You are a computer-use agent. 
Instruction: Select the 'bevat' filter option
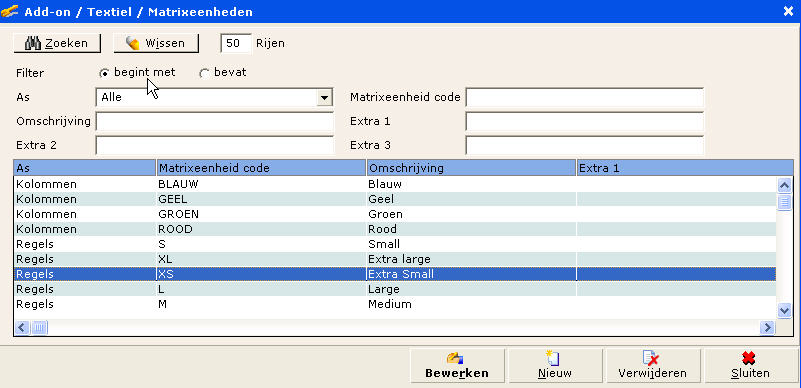204,74
